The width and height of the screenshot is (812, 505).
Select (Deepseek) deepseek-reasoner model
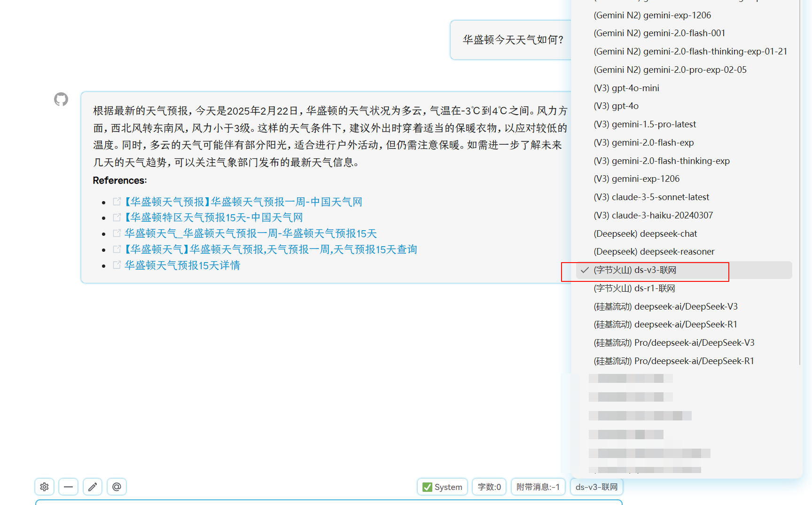click(x=684, y=251)
